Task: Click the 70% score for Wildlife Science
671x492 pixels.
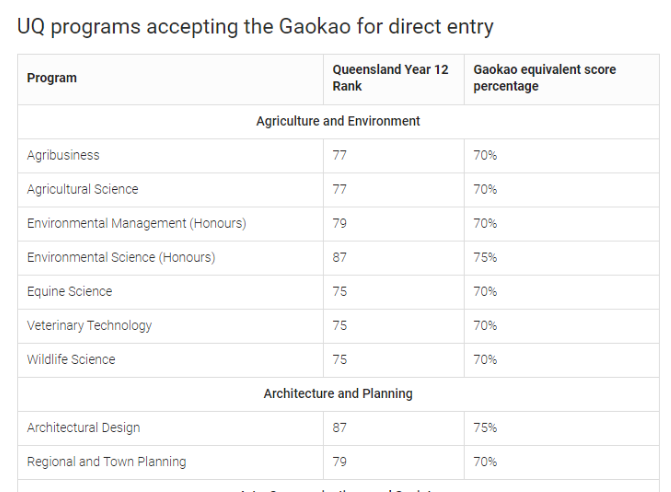Action: point(485,359)
